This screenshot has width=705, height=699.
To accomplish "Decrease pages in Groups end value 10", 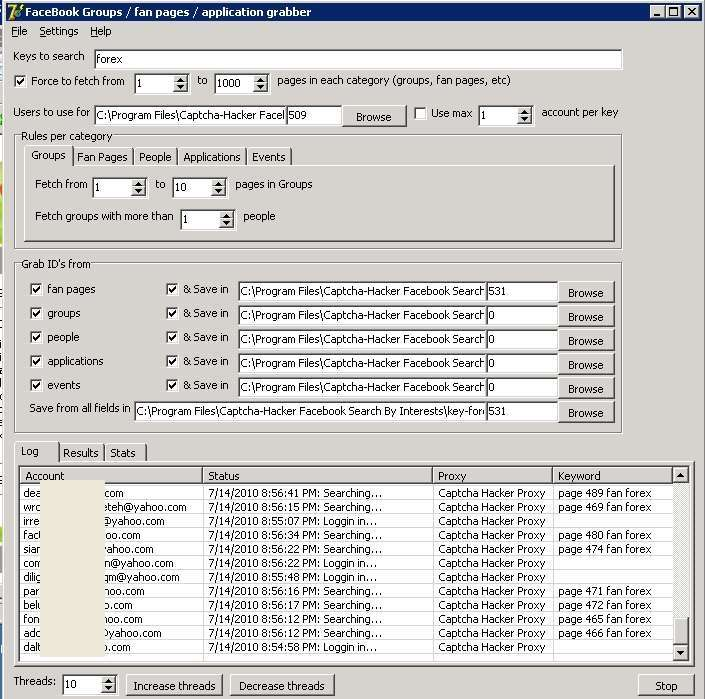I will click(219, 192).
